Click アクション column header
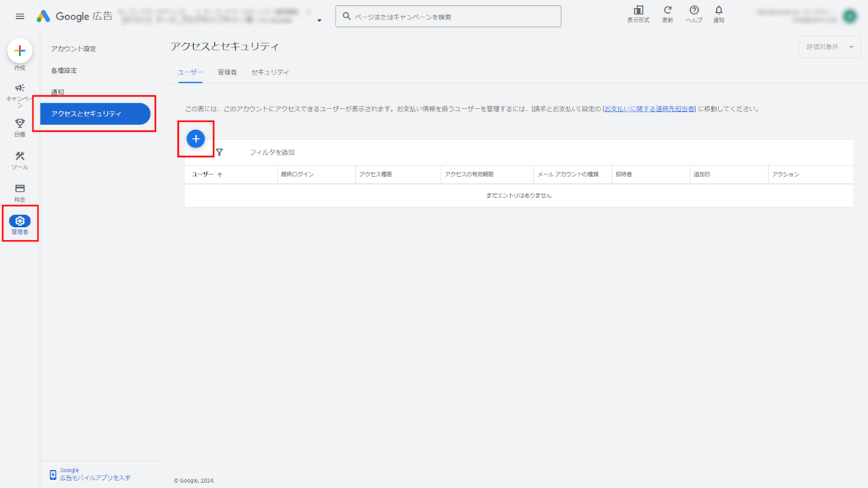The image size is (868, 488). point(785,174)
